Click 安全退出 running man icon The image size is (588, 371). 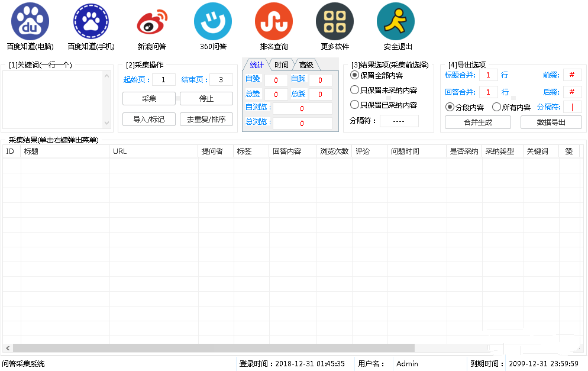(x=396, y=21)
